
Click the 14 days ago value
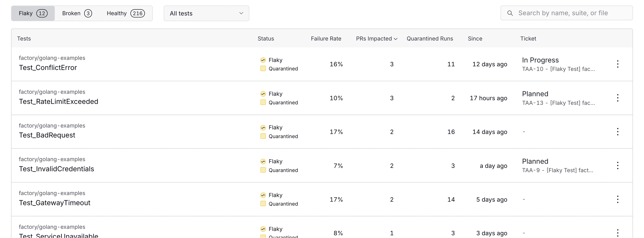pos(490,132)
